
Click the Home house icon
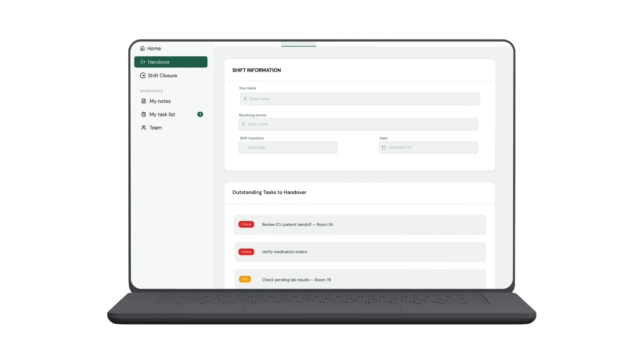143,48
